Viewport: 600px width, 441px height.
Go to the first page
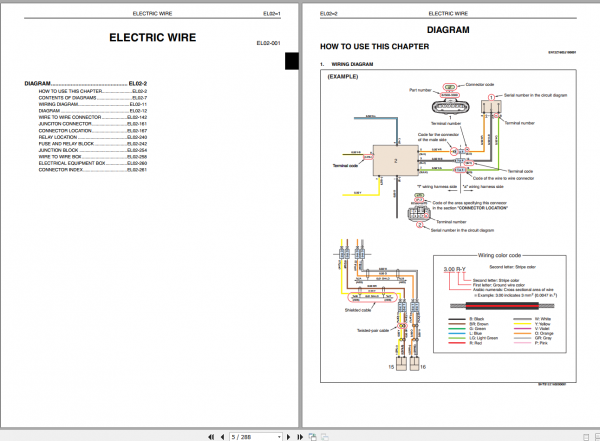[211, 437]
